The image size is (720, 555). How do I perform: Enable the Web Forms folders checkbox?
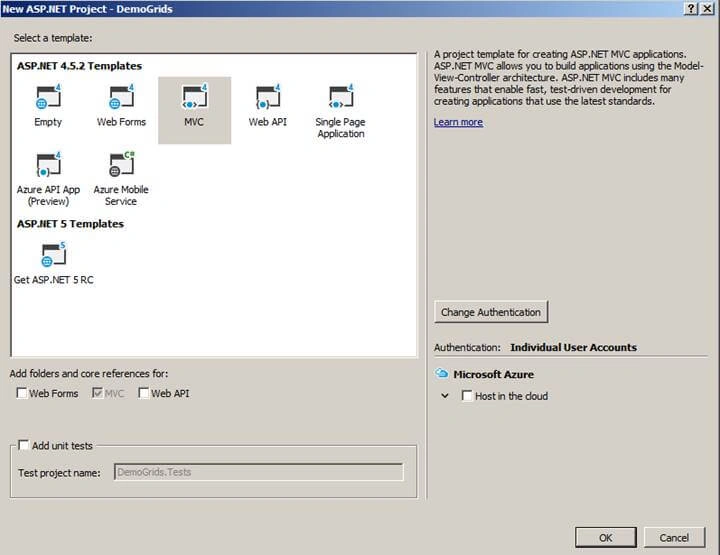[x=22, y=393]
